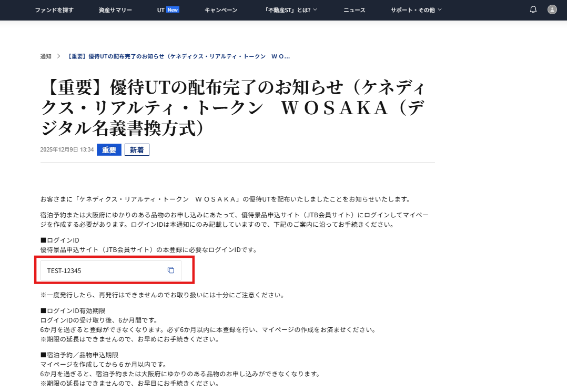Image resolution: width=567 pixels, height=392 pixels.
Task: Click the 2025年12月9日 timestamp
Action: coord(67,150)
